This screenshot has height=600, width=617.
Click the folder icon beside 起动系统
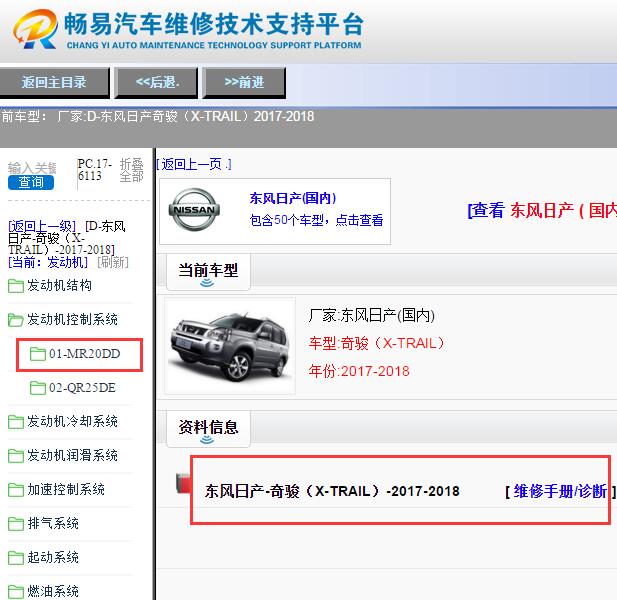pyautogui.click(x=16, y=558)
